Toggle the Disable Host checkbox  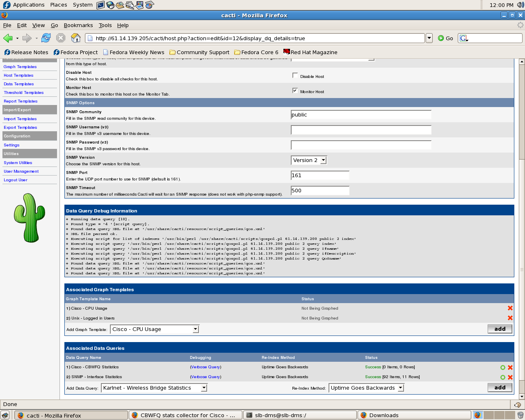coord(295,75)
